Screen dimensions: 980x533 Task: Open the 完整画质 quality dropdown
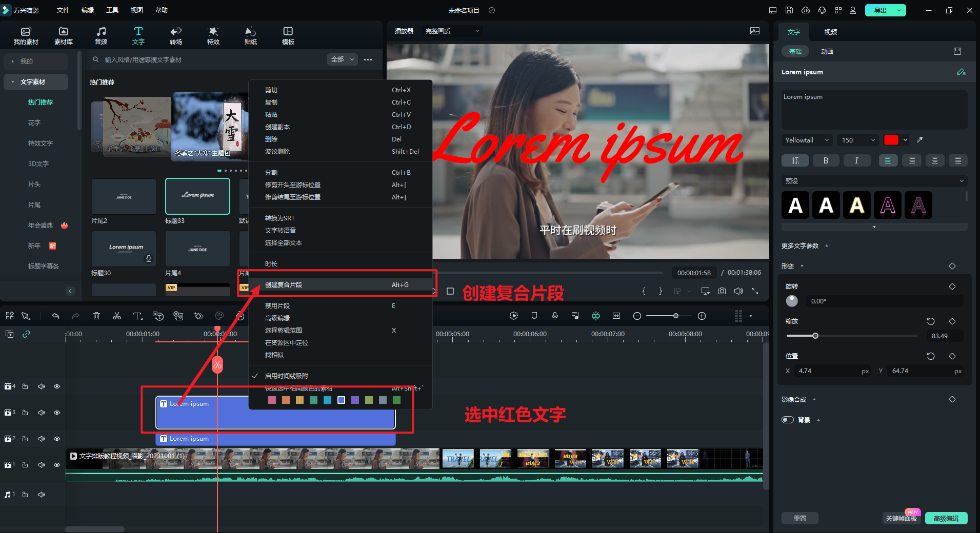[452, 31]
